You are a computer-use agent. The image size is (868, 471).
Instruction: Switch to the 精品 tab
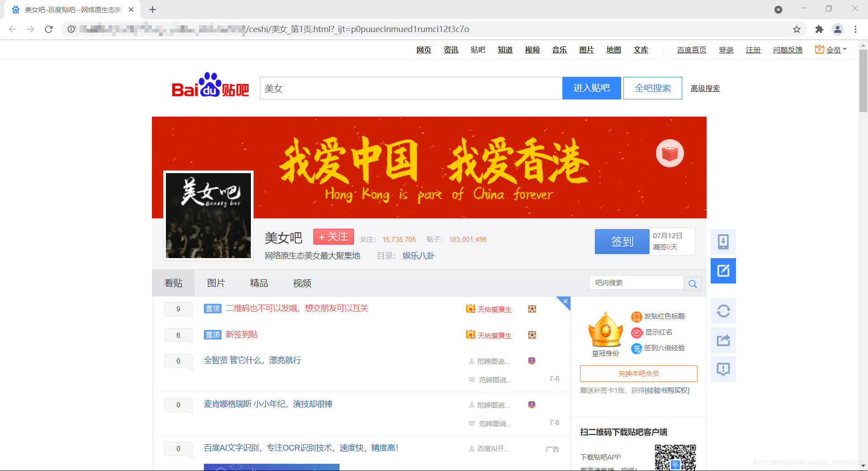[259, 283]
